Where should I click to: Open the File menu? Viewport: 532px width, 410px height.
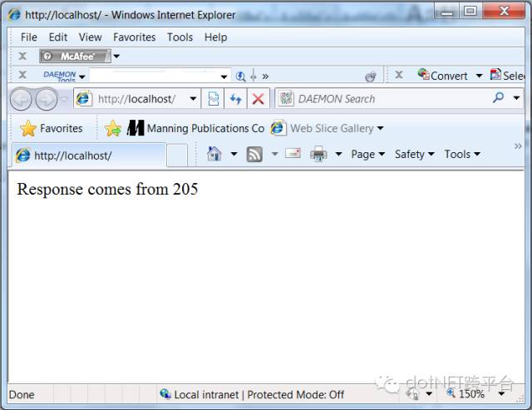coord(29,37)
